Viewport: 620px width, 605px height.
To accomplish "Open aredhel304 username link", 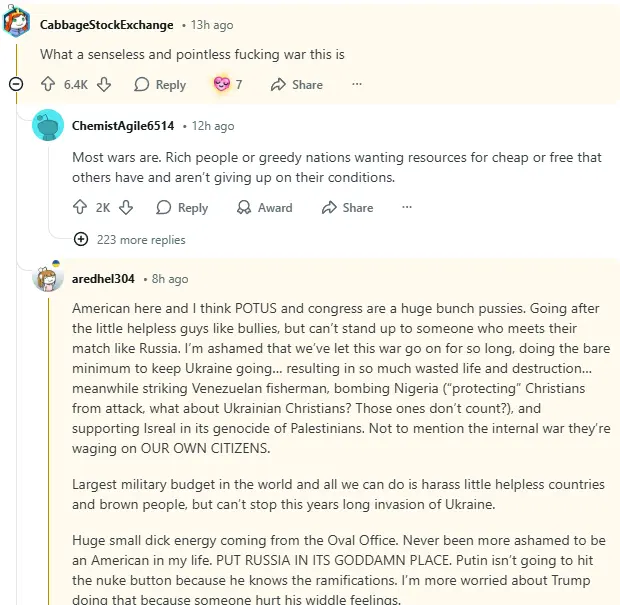I will 103,278.
